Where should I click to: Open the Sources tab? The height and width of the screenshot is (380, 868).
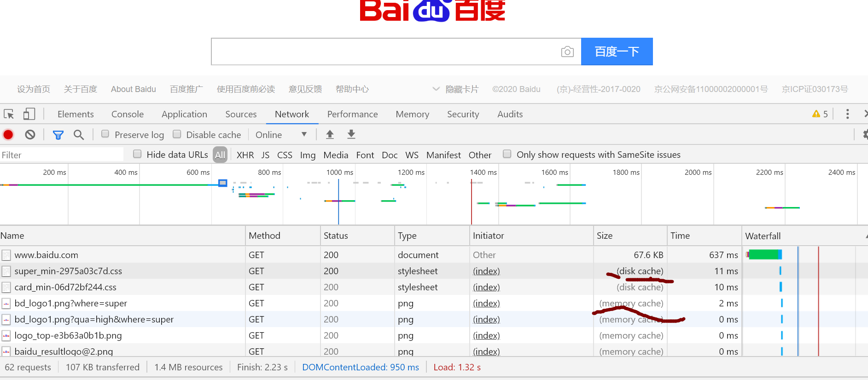(x=241, y=114)
